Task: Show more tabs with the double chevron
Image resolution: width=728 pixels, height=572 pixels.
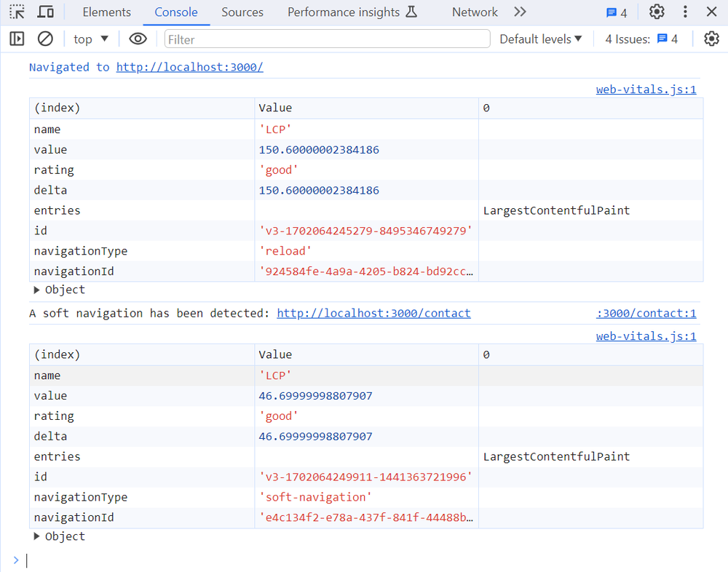Action: (x=520, y=12)
